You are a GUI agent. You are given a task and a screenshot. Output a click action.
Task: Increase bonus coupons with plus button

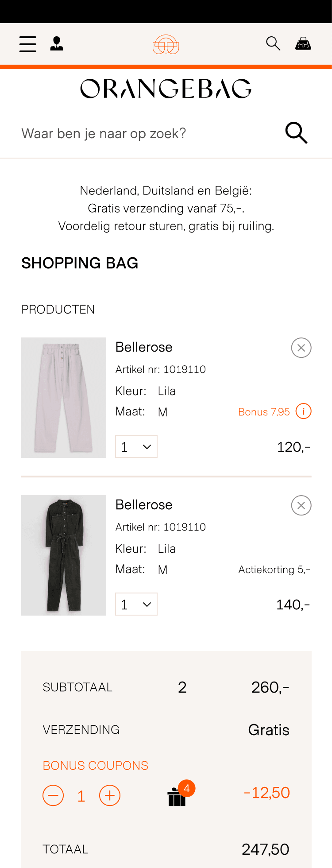(110, 795)
